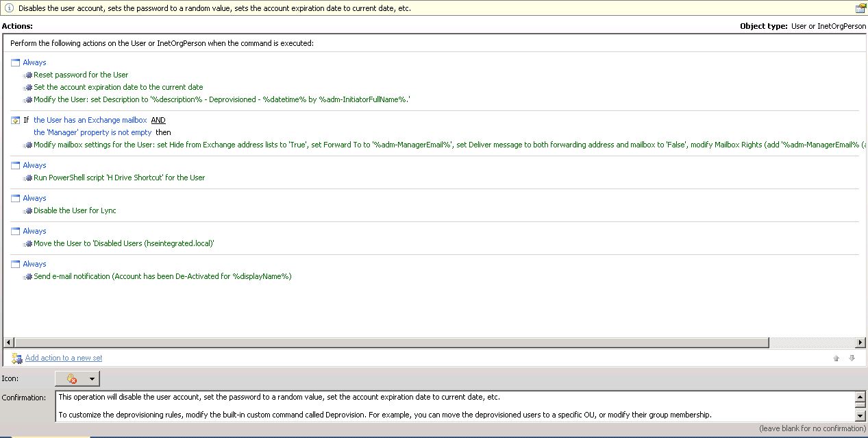Edit condition the 'Manager' property is not empty
The width and height of the screenshot is (868, 438).
(92, 132)
